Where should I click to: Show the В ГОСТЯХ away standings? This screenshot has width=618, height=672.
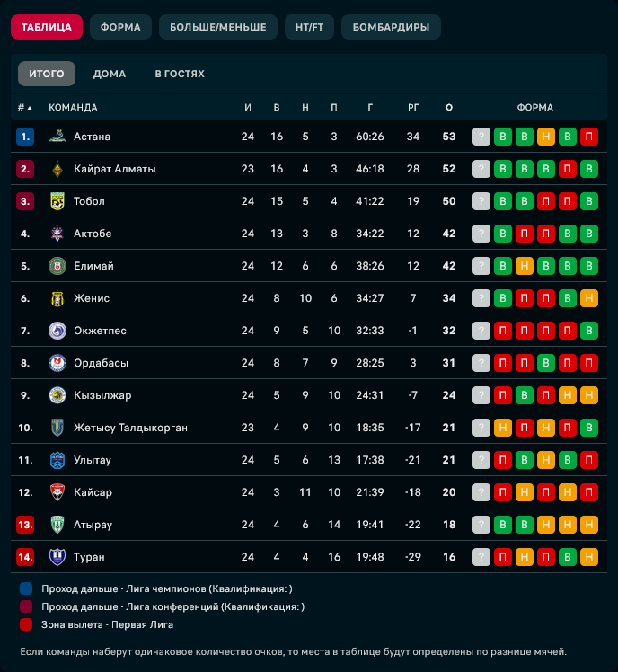click(x=180, y=74)
